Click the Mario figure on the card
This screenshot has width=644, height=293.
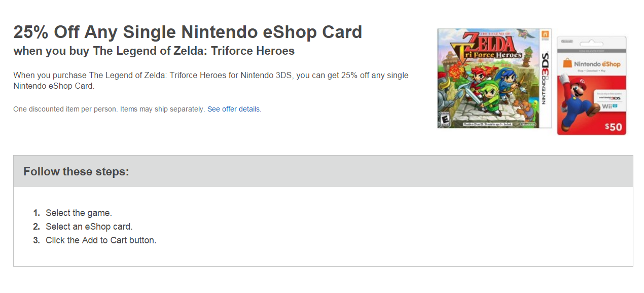(575, 102)
